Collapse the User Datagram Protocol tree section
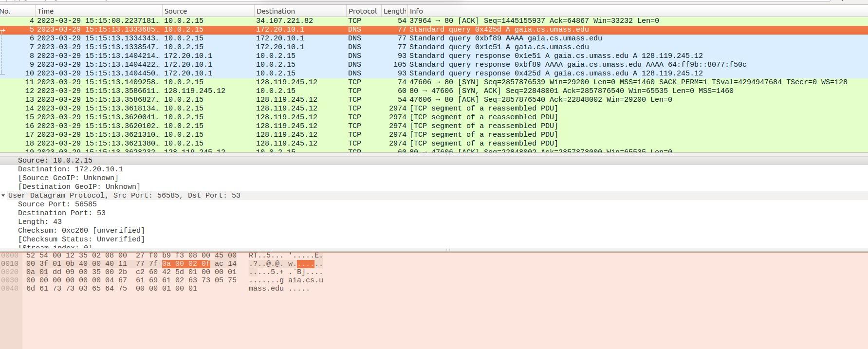 tap(3, 195)
